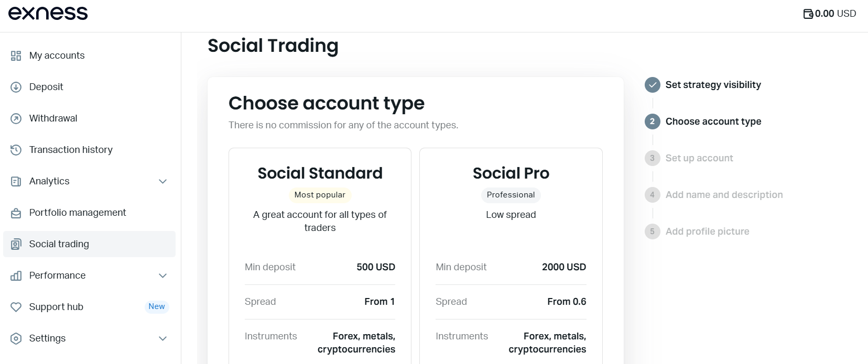Expand the Settings menu chevron

163,338
